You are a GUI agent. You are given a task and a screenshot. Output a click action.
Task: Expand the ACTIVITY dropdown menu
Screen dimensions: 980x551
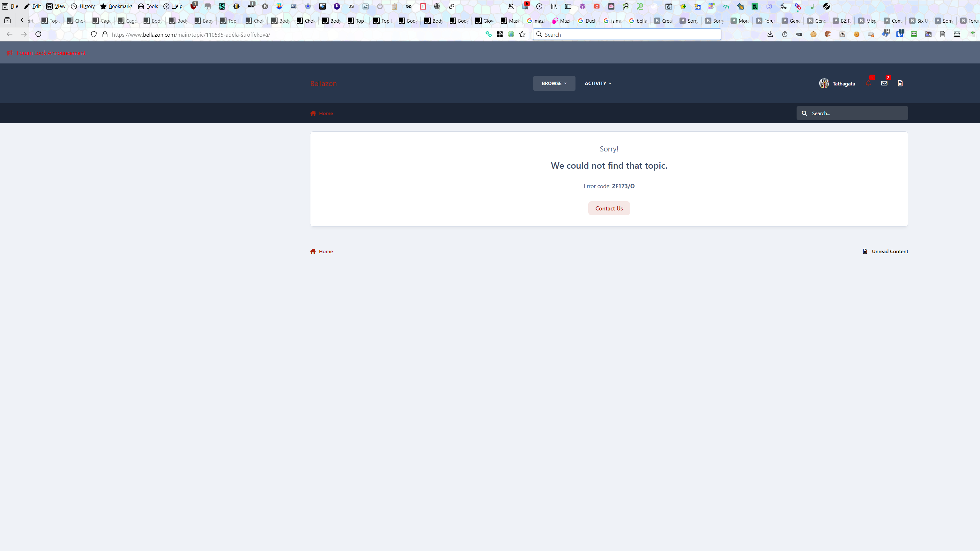point(598,83)
